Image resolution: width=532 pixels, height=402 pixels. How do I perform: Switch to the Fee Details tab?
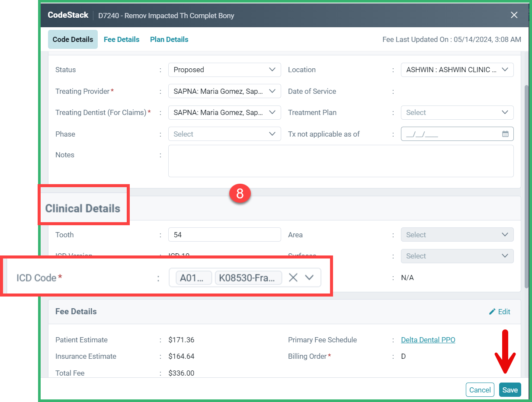pos(122,39)
